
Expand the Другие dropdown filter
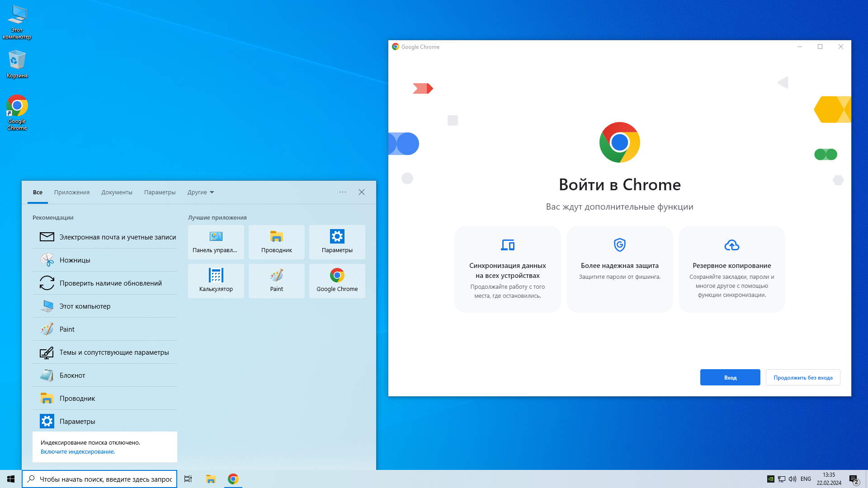tap(201, 192)
